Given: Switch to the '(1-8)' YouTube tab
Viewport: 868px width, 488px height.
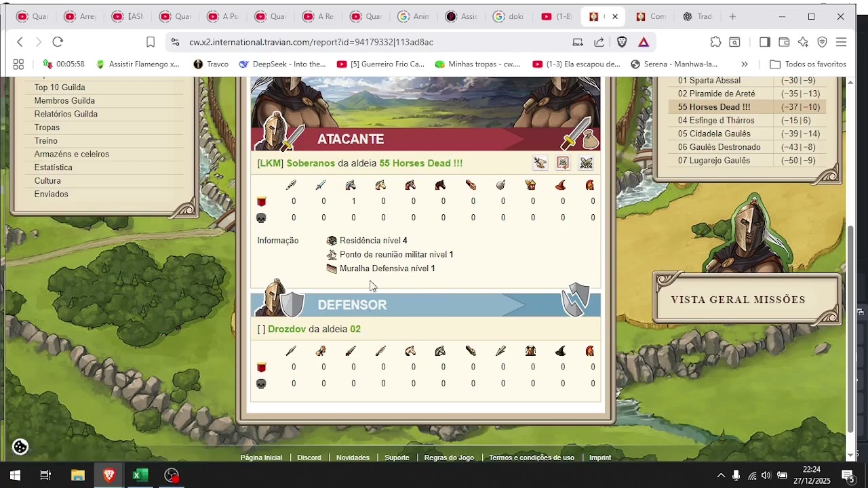Looking at the screenshot, I should (x=557, y=16).
